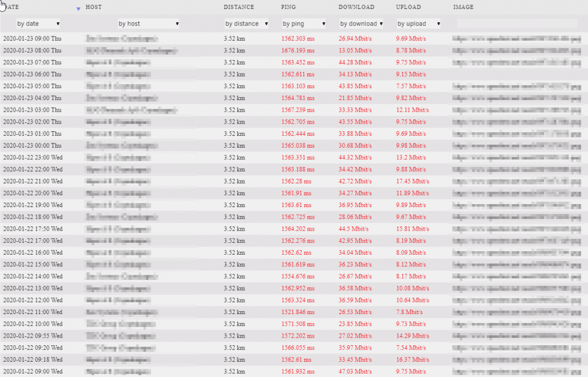Image resolution: width=588 pixels, height=377 pixels.
Task: Select date cell 2020-01-23 01:00 Thu
Action: pyautogui.click(x=32, y=134)
